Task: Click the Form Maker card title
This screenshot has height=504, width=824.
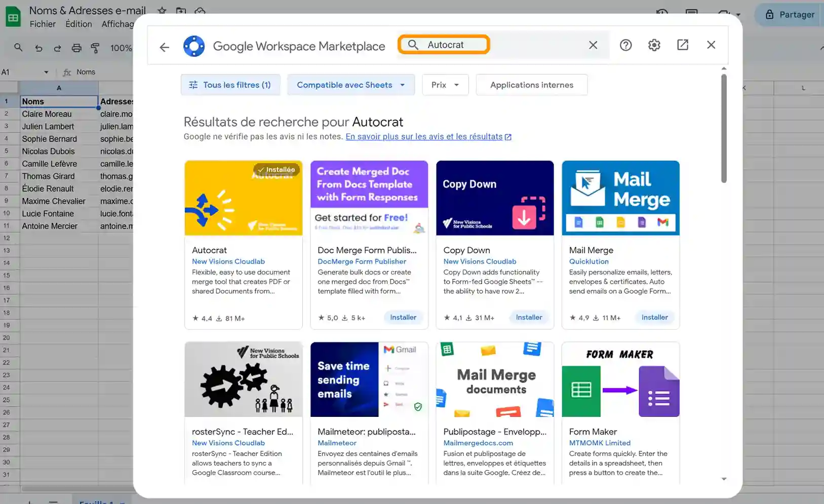Action: coord(593,432)
